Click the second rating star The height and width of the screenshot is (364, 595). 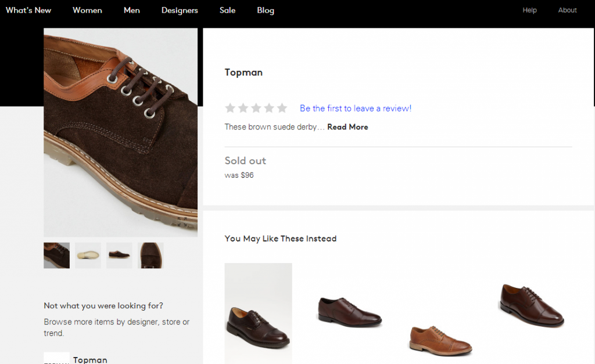point(243,108)
